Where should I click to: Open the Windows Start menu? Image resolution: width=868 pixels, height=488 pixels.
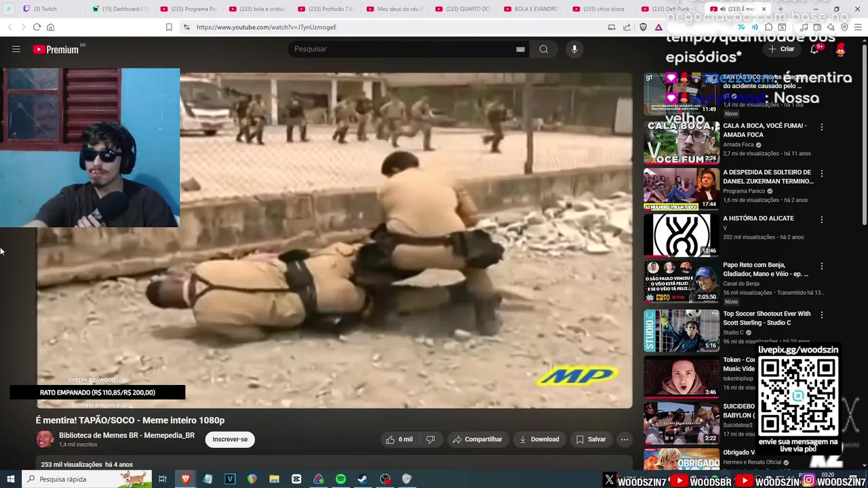click(10, 479)
